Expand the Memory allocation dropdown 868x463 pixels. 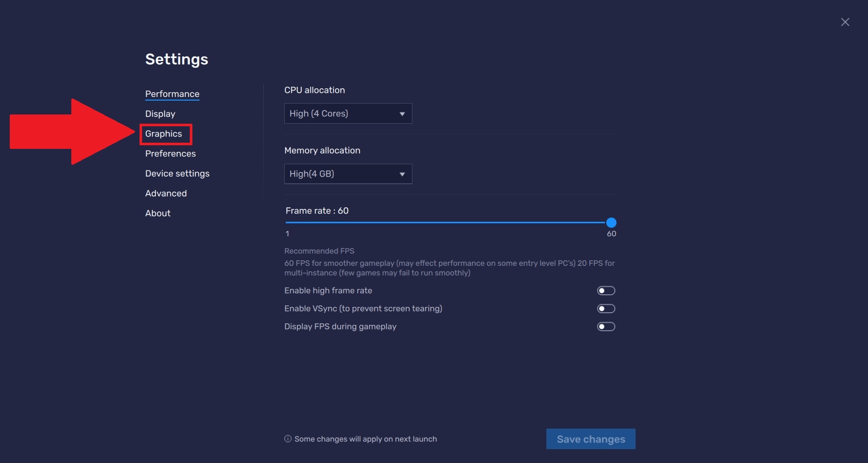click(x=348, y=174)
